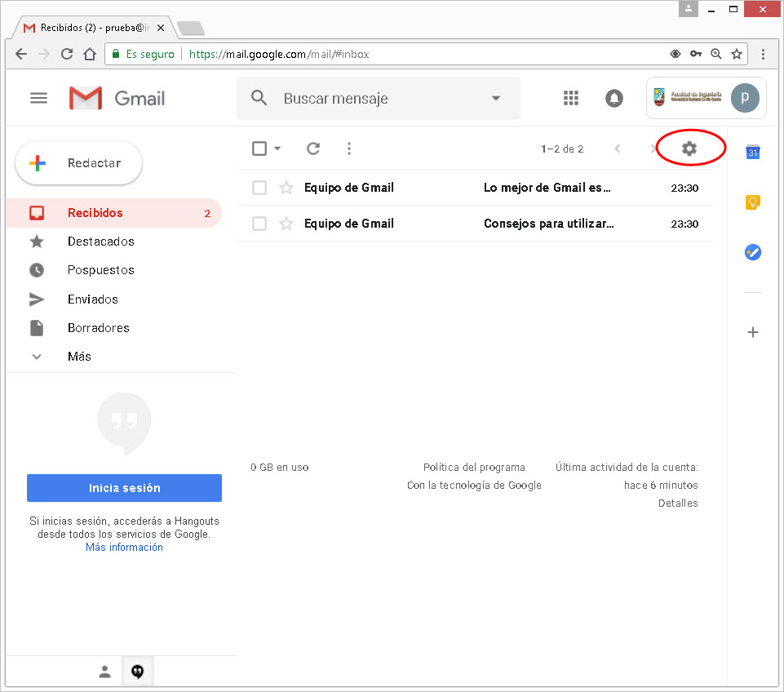Image resolution: width=784 pixels, height=692 pixels.
Task: Click the browser address bar URL
Action: (x=279, y=54)
